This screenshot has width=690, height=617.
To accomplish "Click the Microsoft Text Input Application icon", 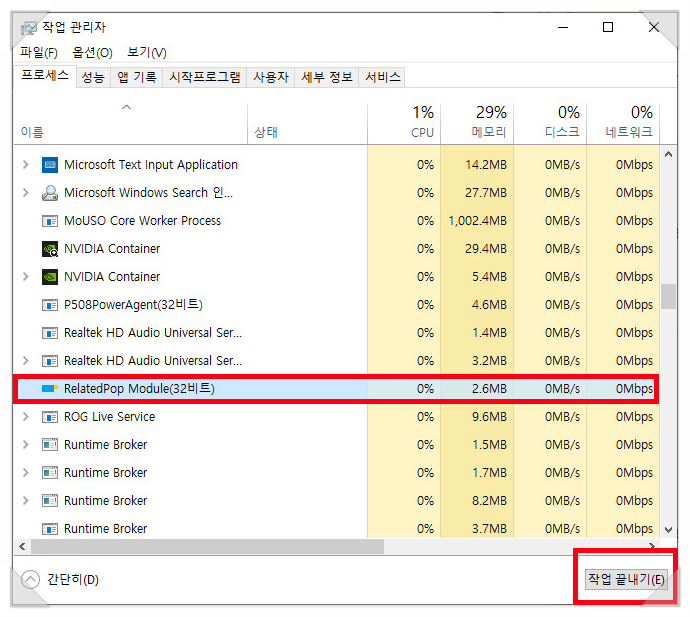I will (50, 165).
